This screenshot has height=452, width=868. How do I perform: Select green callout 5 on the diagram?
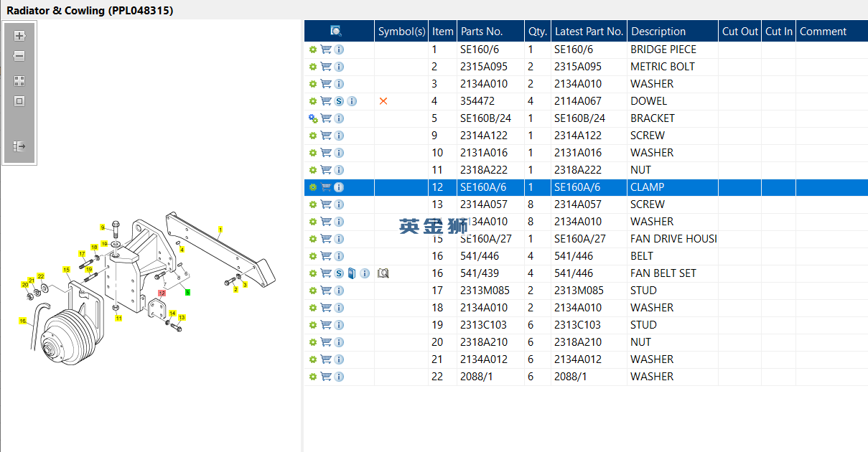coord(187,292)
